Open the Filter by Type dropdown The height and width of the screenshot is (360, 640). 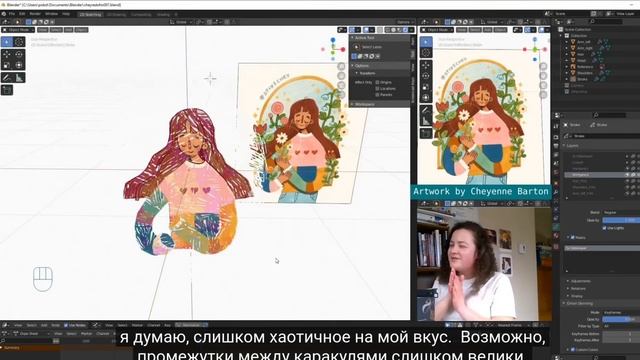coord(621,326)
